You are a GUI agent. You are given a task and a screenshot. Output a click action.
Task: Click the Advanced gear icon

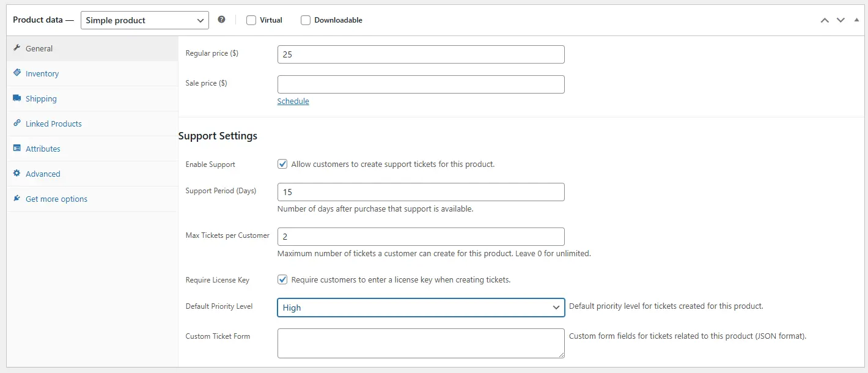17,174
